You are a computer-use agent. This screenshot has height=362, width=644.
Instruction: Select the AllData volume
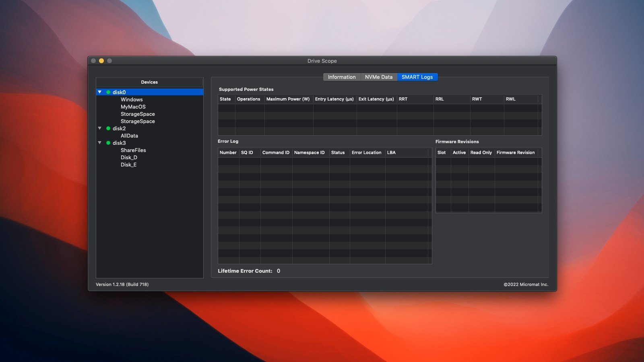click(129, 136)
